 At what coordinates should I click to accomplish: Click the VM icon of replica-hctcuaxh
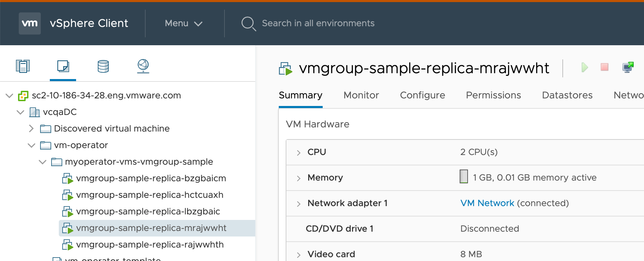[x=68, y=195]
